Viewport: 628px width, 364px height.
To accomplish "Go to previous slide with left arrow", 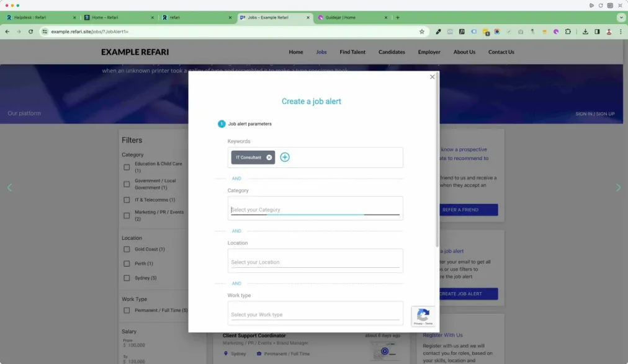I will coord(9,188).
